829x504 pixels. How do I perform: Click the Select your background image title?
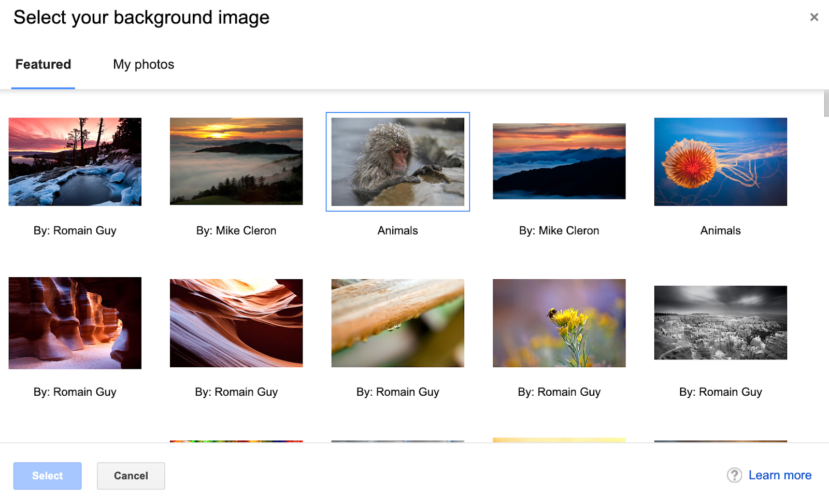point(142,17)
